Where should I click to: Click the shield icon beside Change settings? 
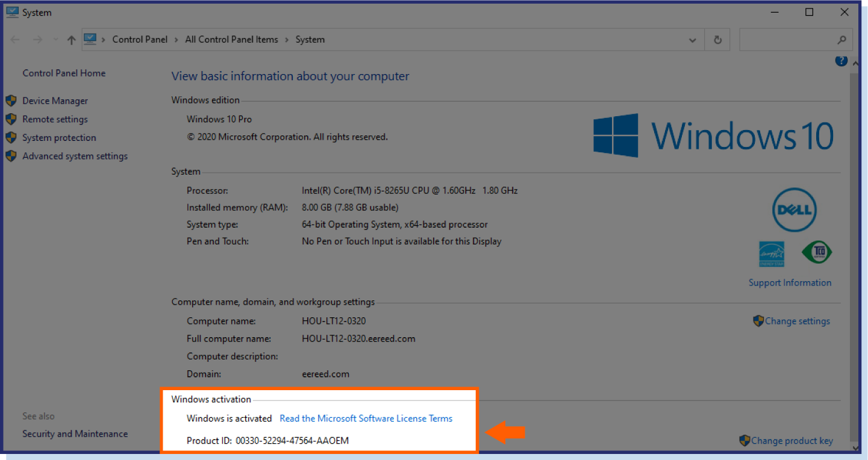pyautogui.click(x=758, y=321)
